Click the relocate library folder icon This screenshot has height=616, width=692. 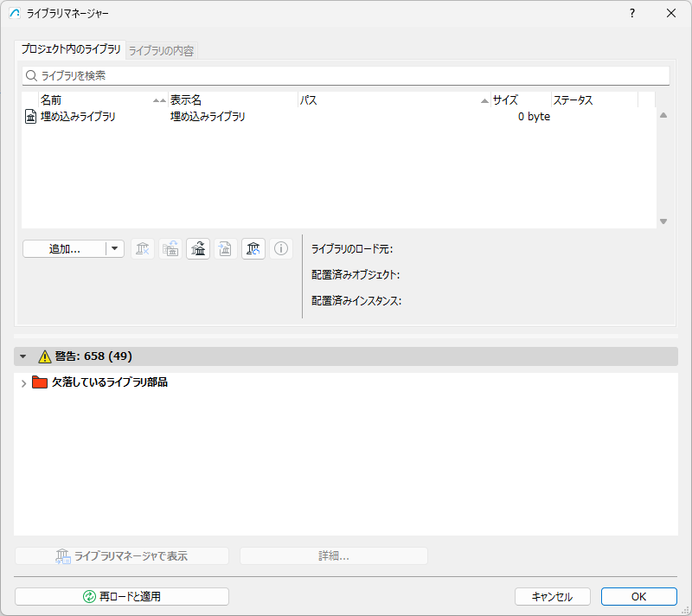coord(170,249)
